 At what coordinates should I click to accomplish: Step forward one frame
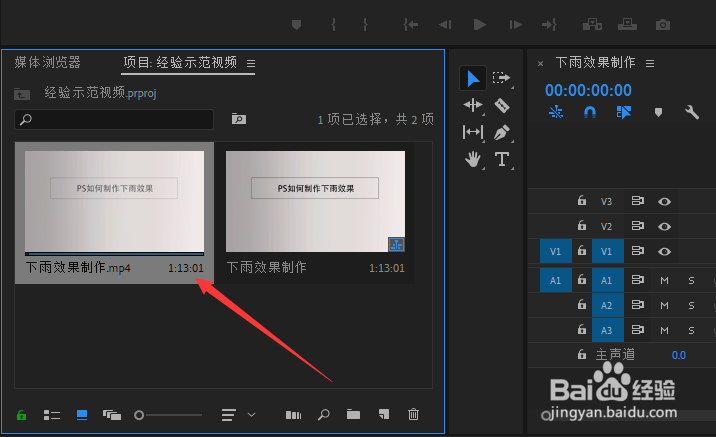[516, 24]
